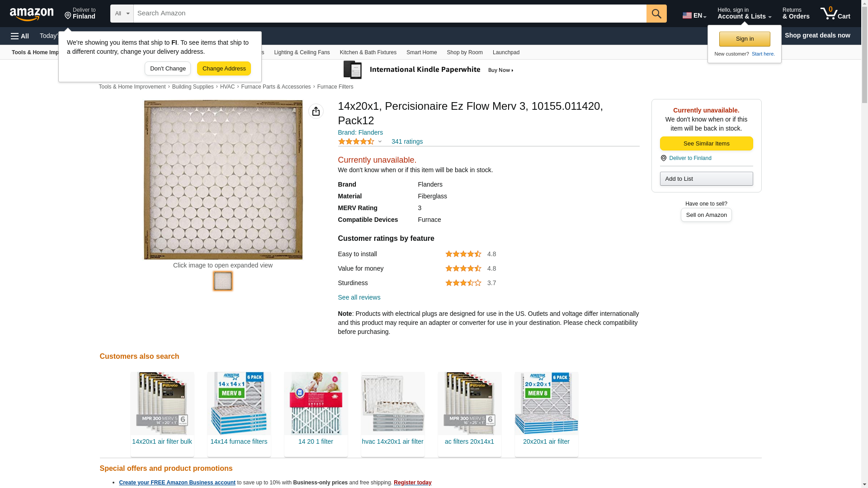Click the See Similar Items button
Screen dimensions: 868x488
(x=706, y=143)
